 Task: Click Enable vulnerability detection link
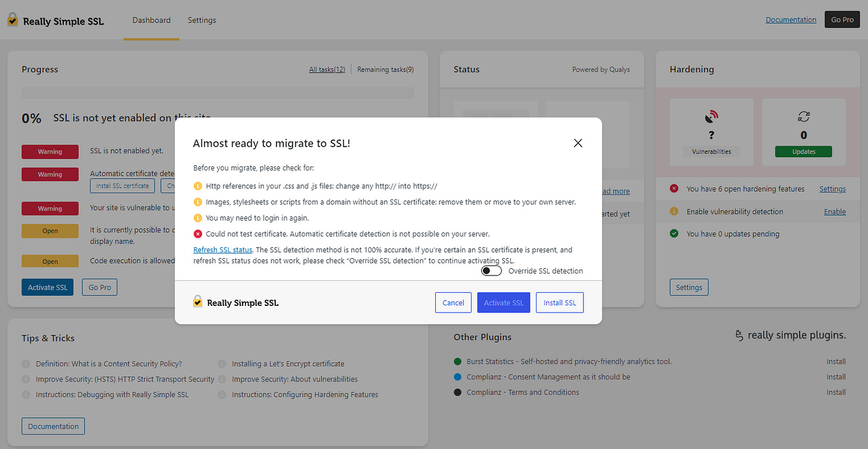click(835, 211)
